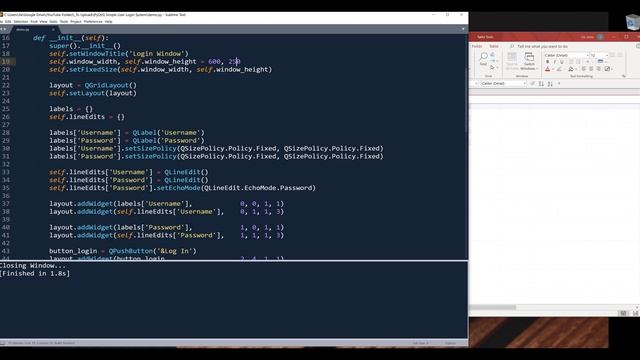Click the Sublime Text title bar app icon
Screen dimensions: 640x360
(x=1, y=15)
